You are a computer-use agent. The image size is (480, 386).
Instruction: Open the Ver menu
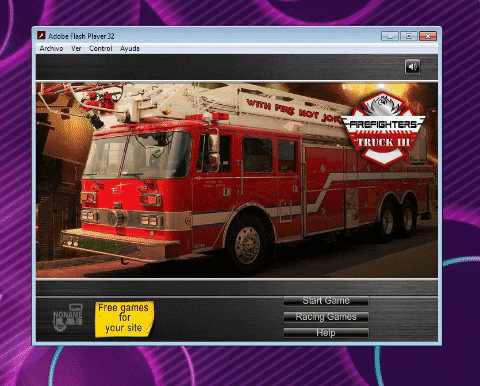(76, 49)
